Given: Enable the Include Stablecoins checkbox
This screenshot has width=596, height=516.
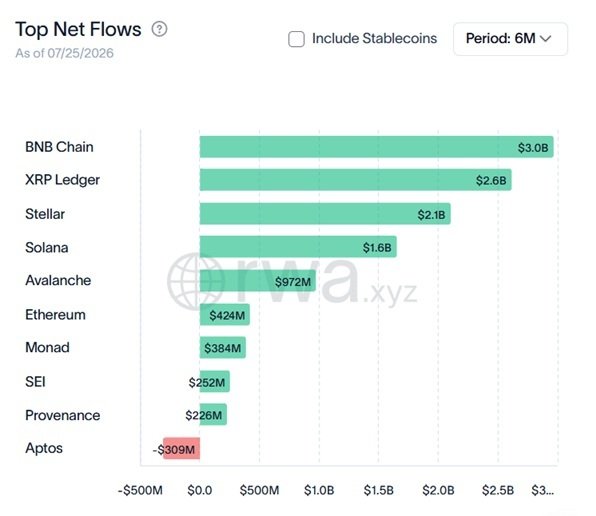Looking at the screenshot, I should pyautogui.click(x=296, y=39).
